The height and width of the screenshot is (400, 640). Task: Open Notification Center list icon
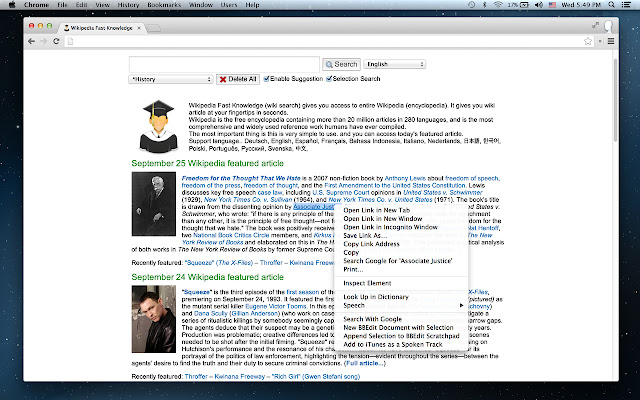(x=626, y=5)
